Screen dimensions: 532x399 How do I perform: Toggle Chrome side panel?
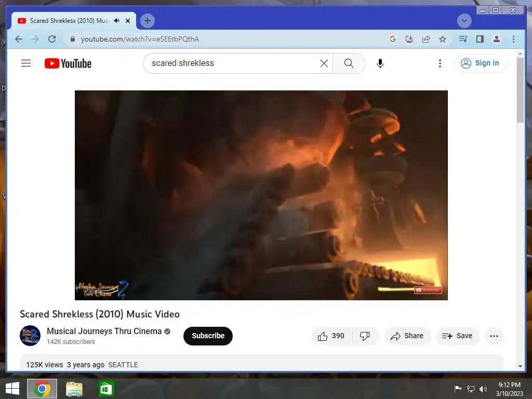[480, 39]
